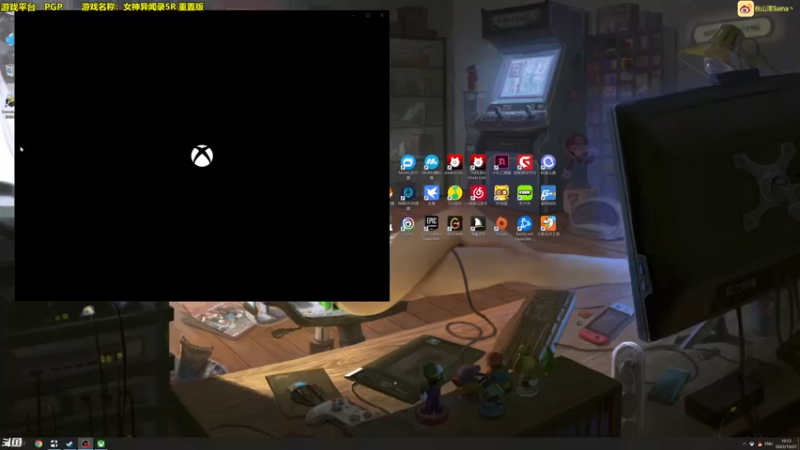The height and width of the screenshot is (450, 800).
Task: Switch to the blue checkmark taskbar app
Action: [x=70, y=443]
